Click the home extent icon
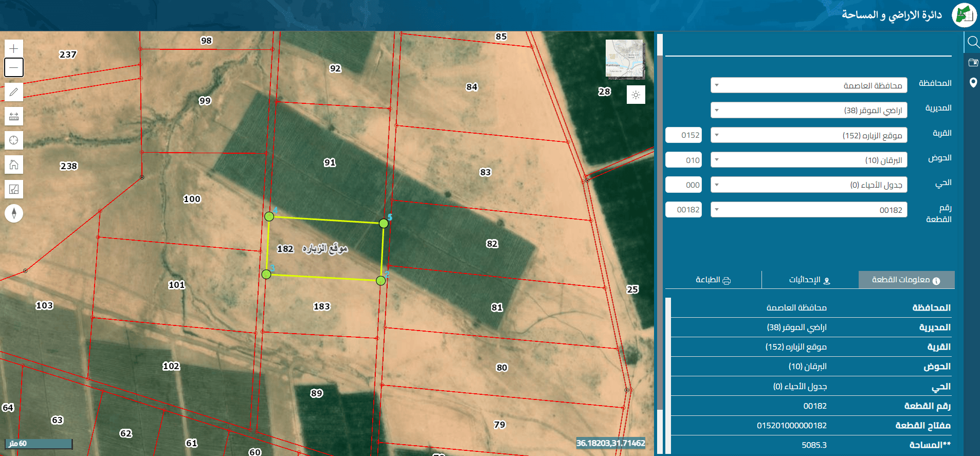The image size is (980, 456). [14, 165]
